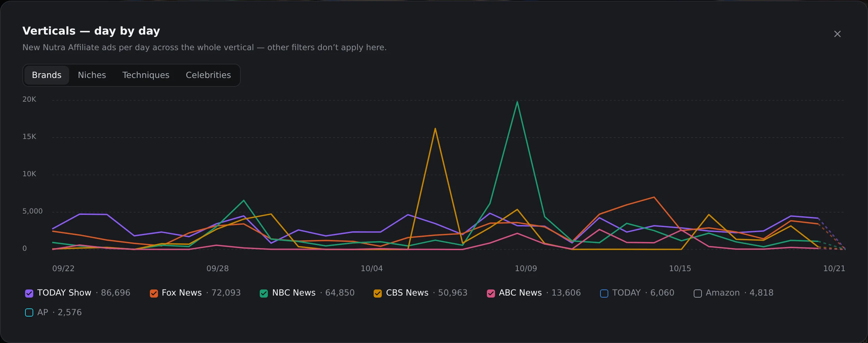Image resolution: width=868 pixels, height=343 pixels.
Task: Click the '2,576' total count
Action: (x=70, y=312)
